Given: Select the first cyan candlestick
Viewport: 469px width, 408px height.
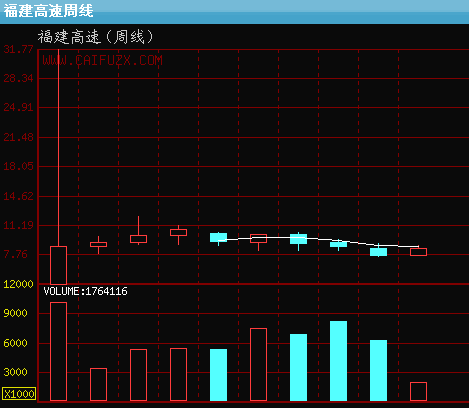Looking at the screenshot, I should 218,238.
